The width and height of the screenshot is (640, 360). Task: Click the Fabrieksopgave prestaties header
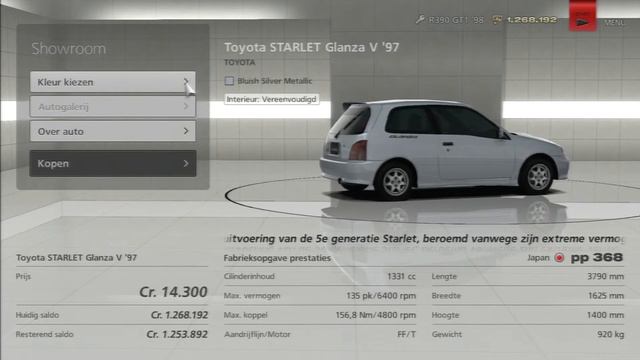tap(277, 258)
